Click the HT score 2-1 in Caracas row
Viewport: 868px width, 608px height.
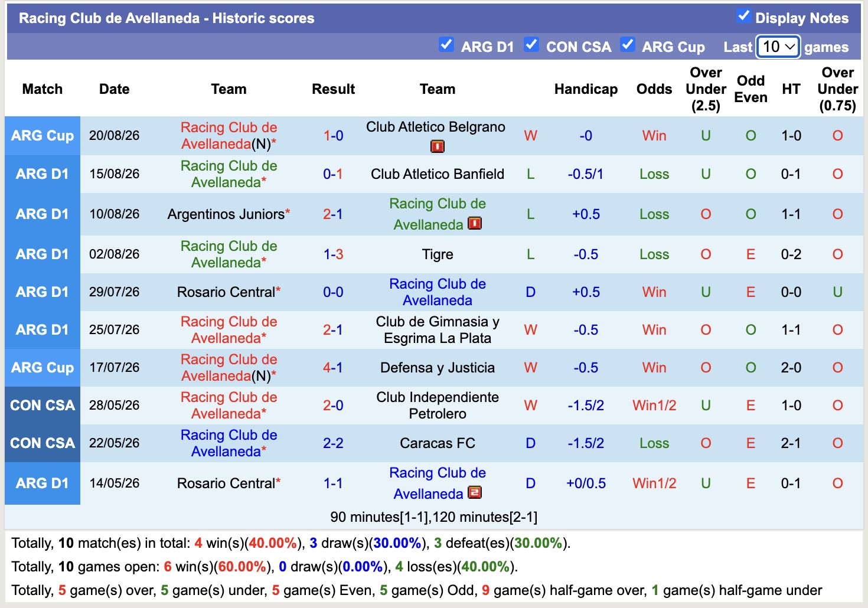coord(791,443)
